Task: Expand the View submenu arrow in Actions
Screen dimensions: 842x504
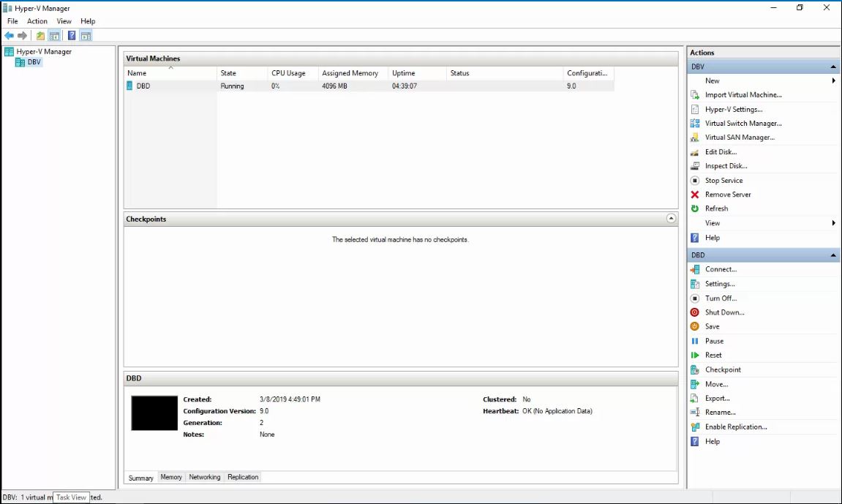Action: [833, 223]
